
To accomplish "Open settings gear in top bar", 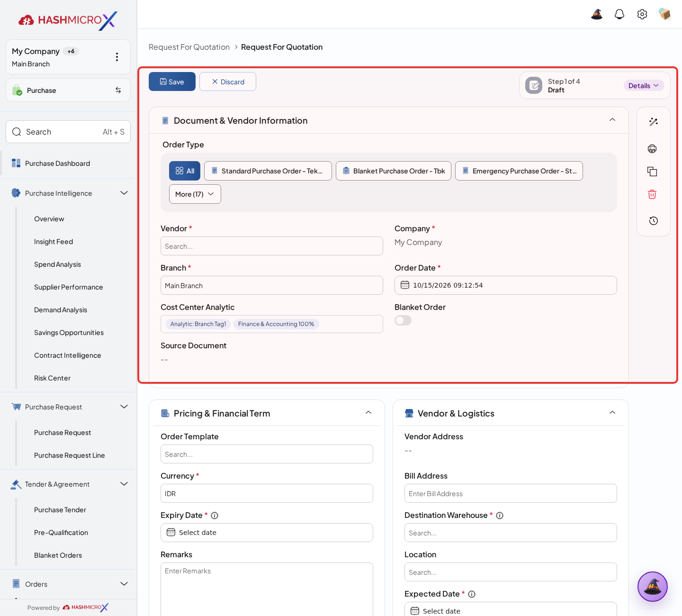I will click(x=642, y=14).
